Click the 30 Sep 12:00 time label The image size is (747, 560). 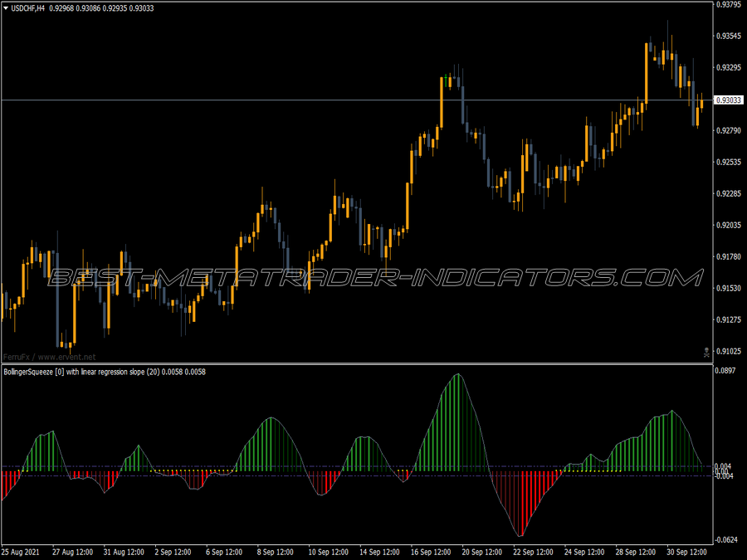click(x=686, y=553)
